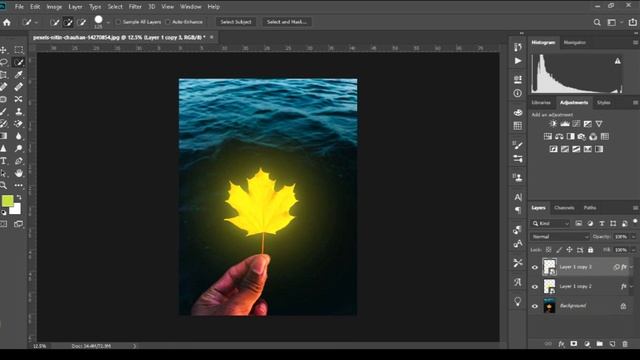Toggle filter for type layers
The height and width of the screenshot is (360, 640).
pos(602,224)
